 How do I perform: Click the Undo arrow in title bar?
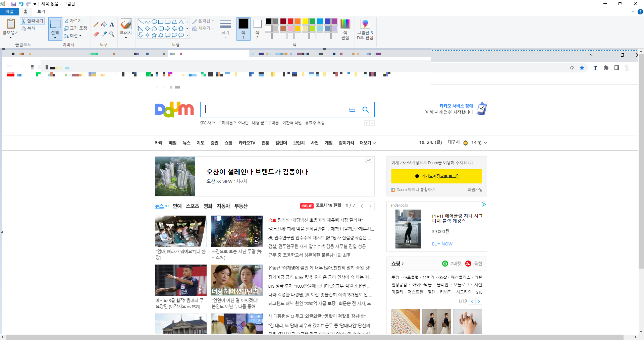[21, 4]
